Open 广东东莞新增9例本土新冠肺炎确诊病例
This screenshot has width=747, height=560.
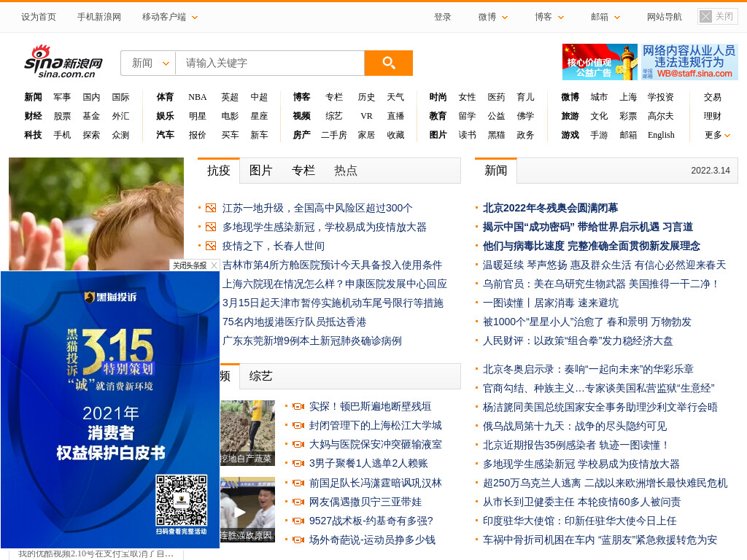[x=312, y=341]
